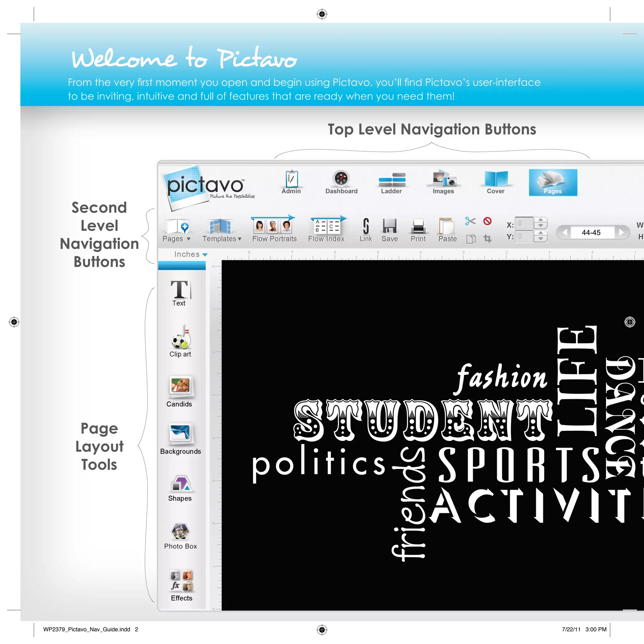This screenshot has height=644, width=644.
Task: Decrease the X value with down arrow
Action: 541,226
